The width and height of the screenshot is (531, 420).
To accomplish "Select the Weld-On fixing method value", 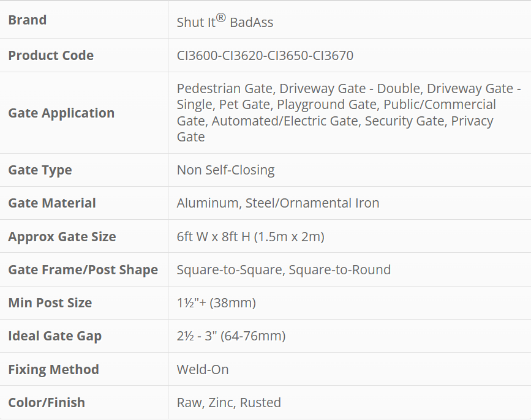I will click(198, 370).
